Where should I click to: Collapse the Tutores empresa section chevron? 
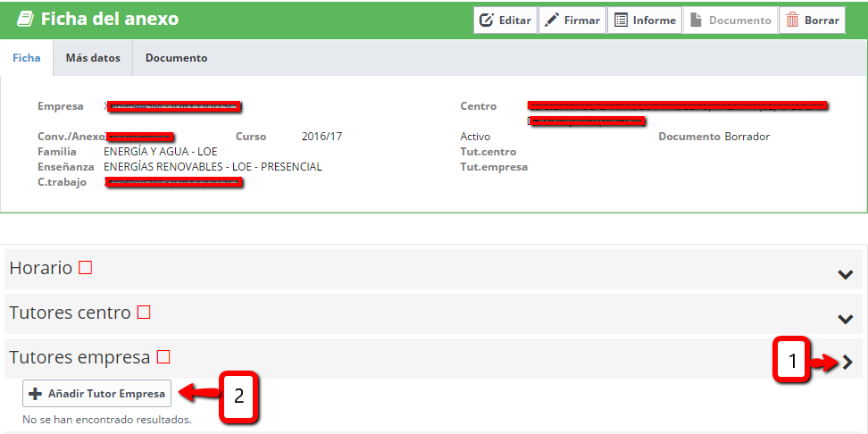847,362
